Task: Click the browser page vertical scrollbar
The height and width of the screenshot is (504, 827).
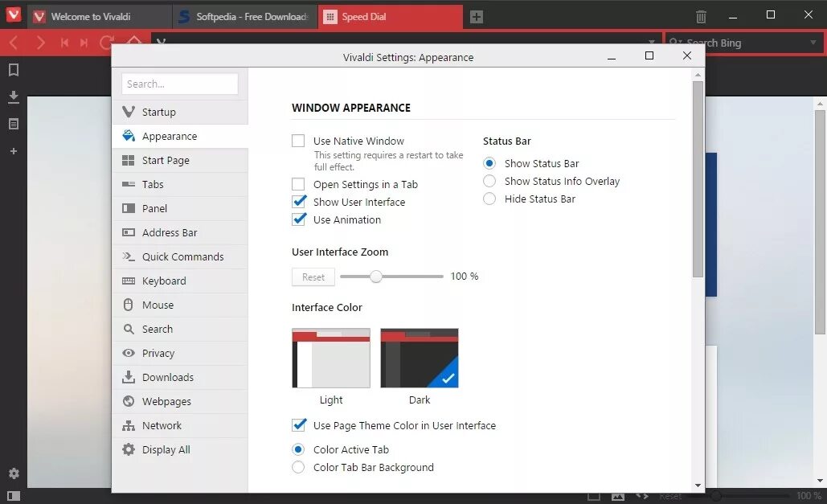Action: [820, 222]
